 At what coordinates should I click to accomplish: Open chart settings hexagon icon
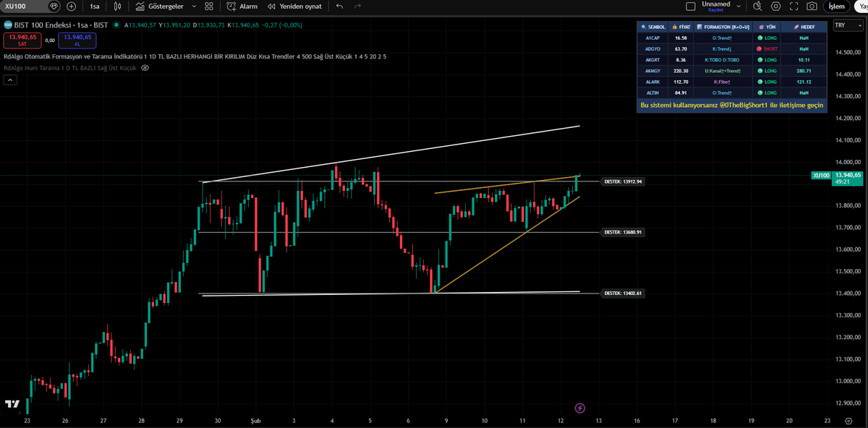(x=776, y=6)
